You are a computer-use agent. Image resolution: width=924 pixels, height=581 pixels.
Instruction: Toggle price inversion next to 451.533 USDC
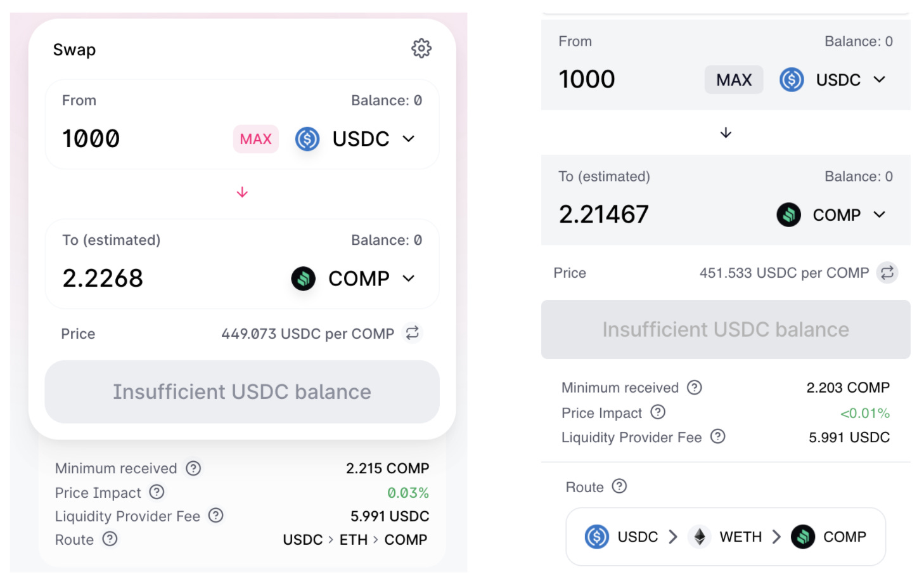887,273
